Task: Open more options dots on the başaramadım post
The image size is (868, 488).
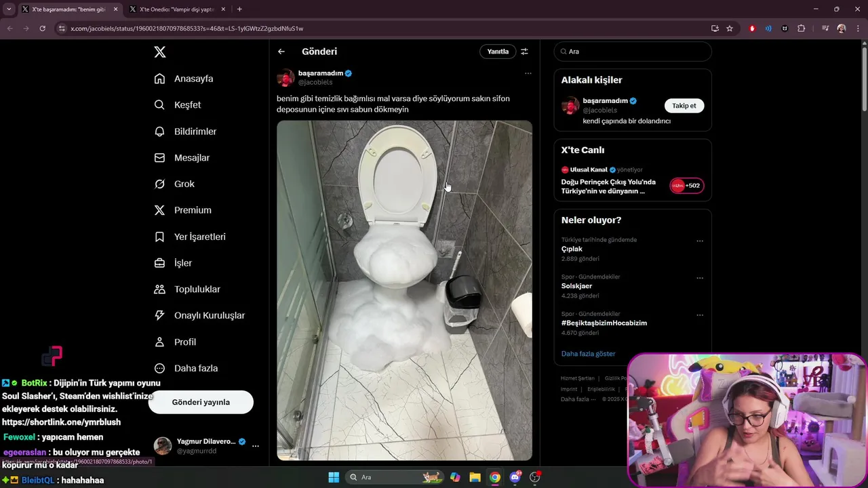Action: (528, 73)
